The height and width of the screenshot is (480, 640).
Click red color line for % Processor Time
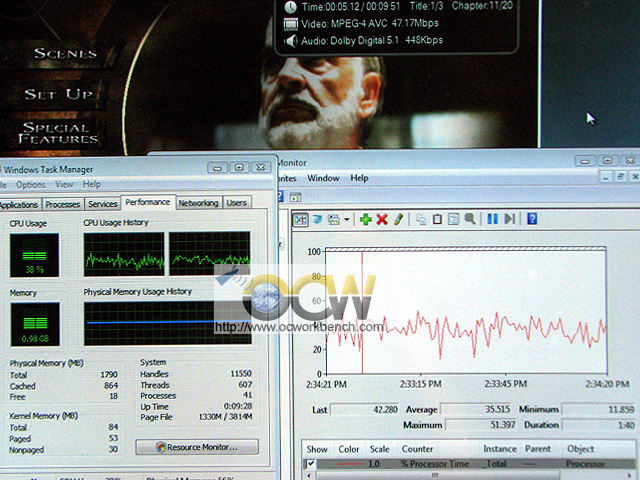[350, 464]
